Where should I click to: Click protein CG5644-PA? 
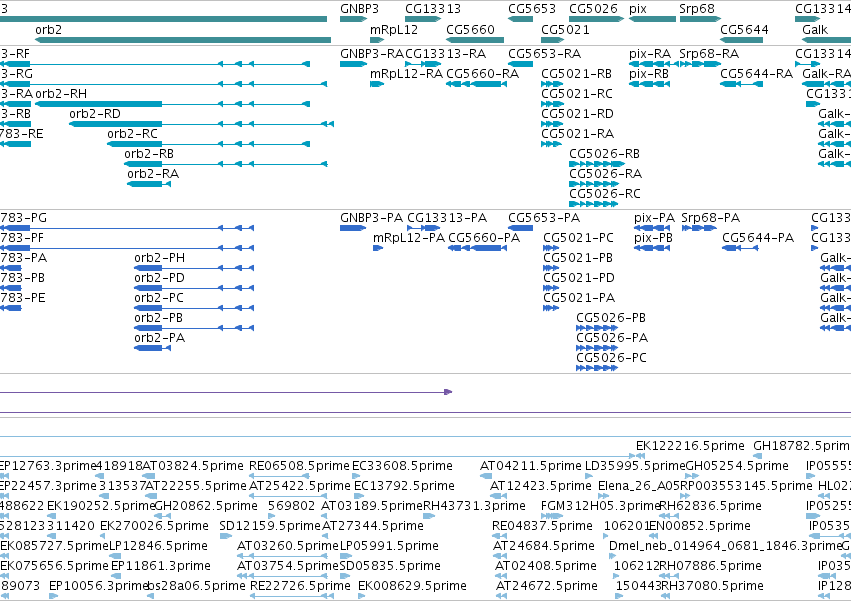point(758,238)
